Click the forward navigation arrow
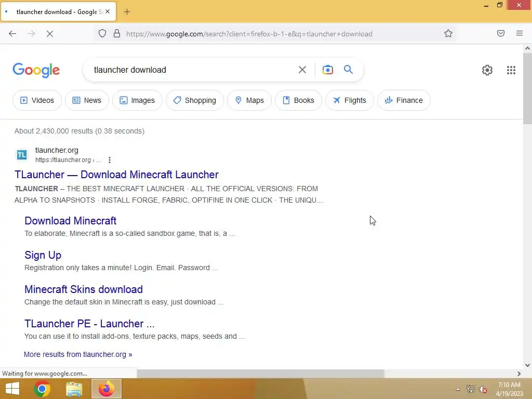The width and height of the screenshot is (532, 399). click(x=31, y=34)
